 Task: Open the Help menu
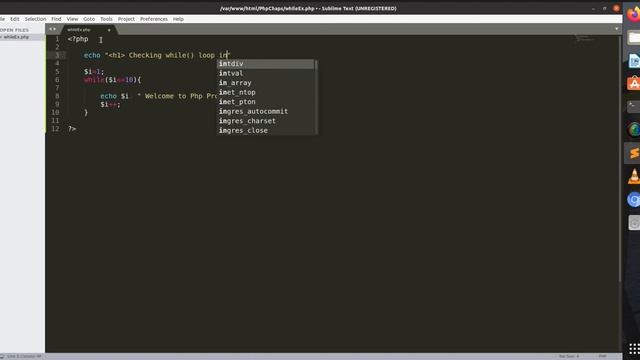click(x=178, y=19)
